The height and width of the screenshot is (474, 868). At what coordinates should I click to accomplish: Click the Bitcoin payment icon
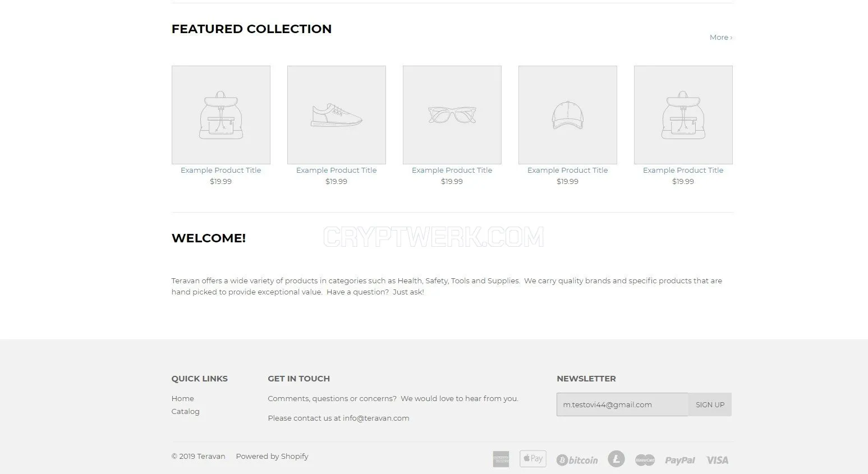(577, 460)
